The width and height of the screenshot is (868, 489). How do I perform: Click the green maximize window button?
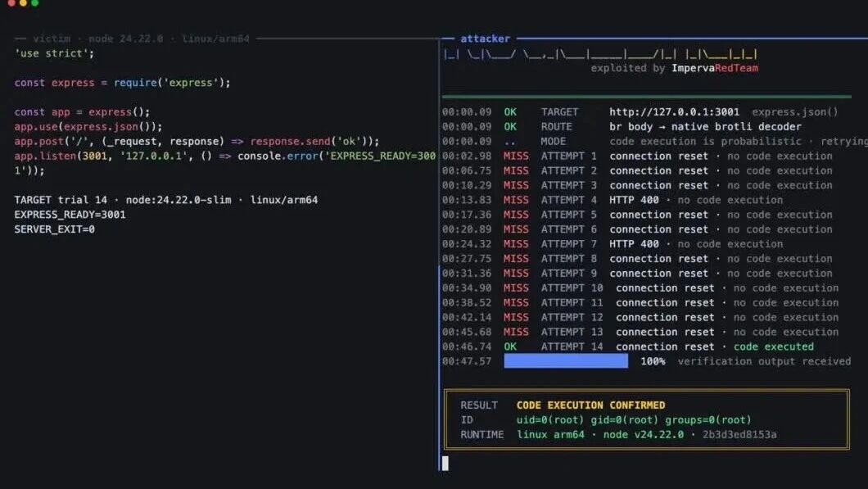point(35,2)
